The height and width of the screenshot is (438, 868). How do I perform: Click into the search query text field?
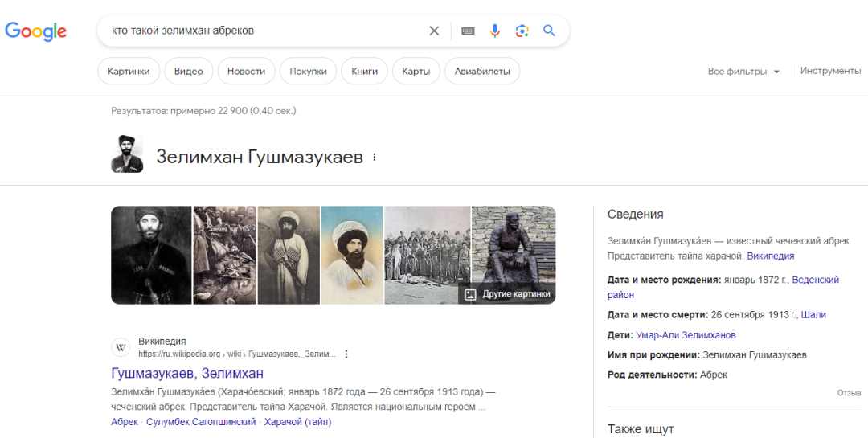tap(265, 31)
